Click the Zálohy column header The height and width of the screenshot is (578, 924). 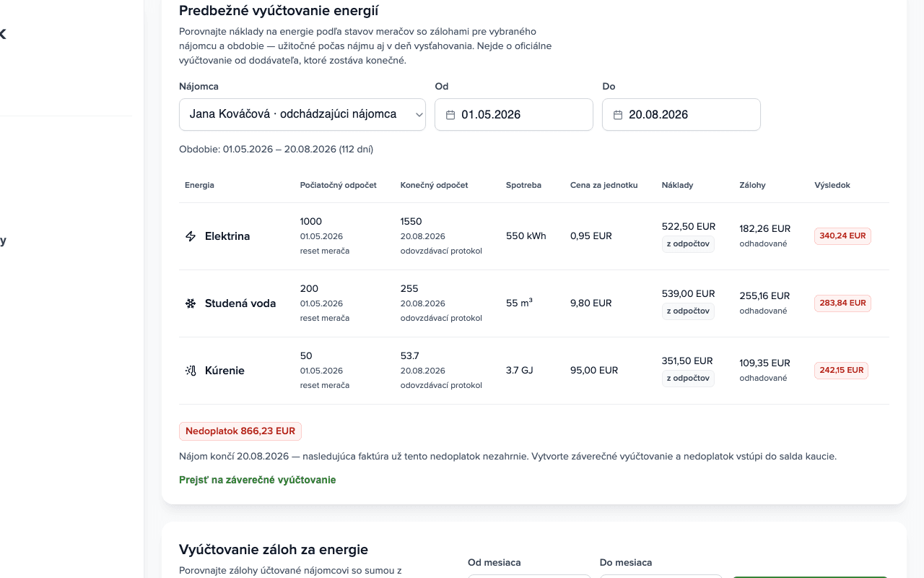point(752,185)
